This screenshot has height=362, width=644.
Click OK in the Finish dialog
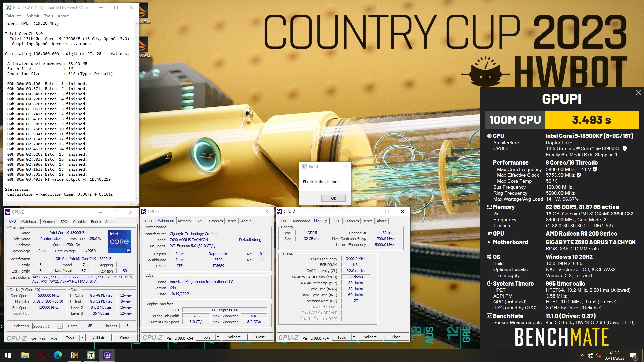tap(333, 198)
